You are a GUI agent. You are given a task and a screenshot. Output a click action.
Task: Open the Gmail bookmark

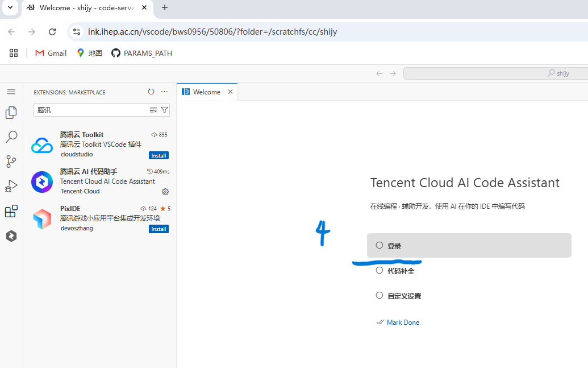pos(51,53)
